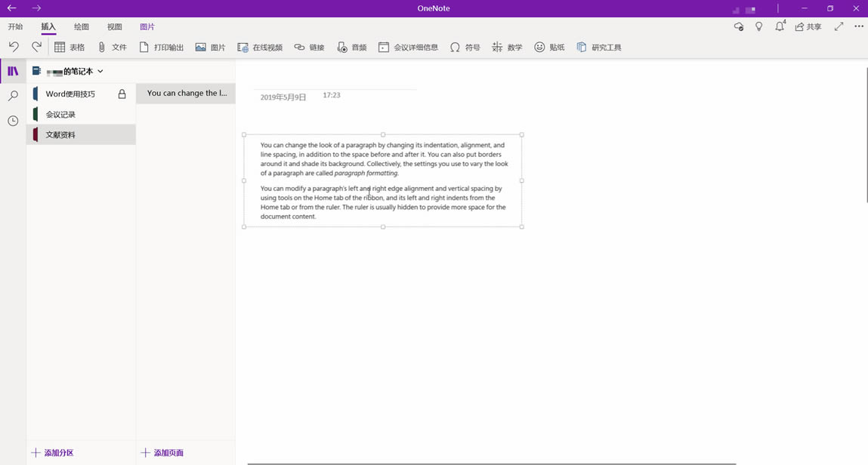
Task: Switch to the 开始 ribbon tab
Action: click(15, 26)
